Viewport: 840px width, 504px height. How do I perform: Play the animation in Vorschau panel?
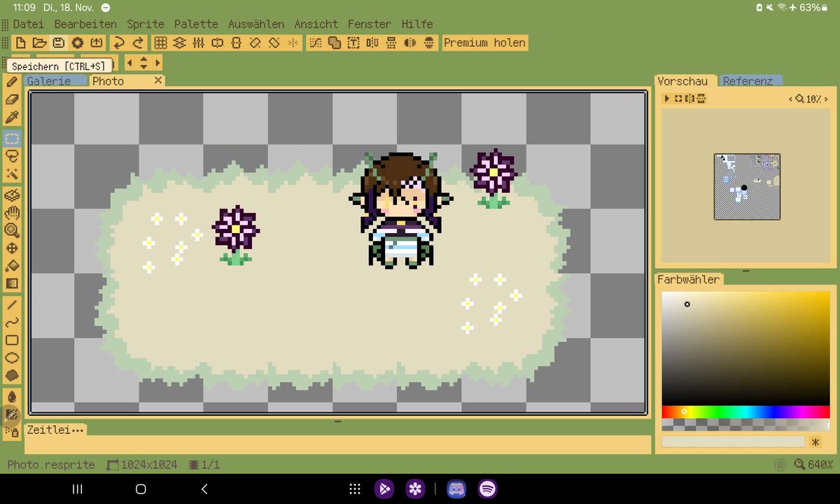(x=668, y=99)
